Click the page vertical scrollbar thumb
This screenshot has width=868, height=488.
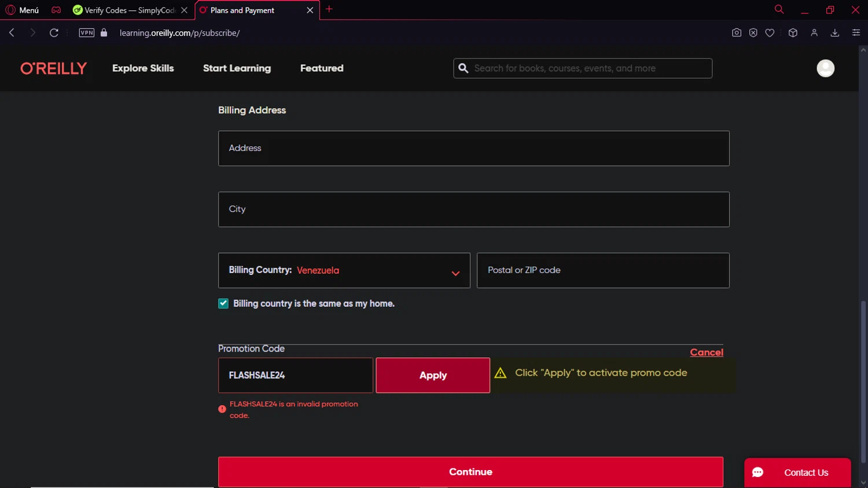coord(863,382)
